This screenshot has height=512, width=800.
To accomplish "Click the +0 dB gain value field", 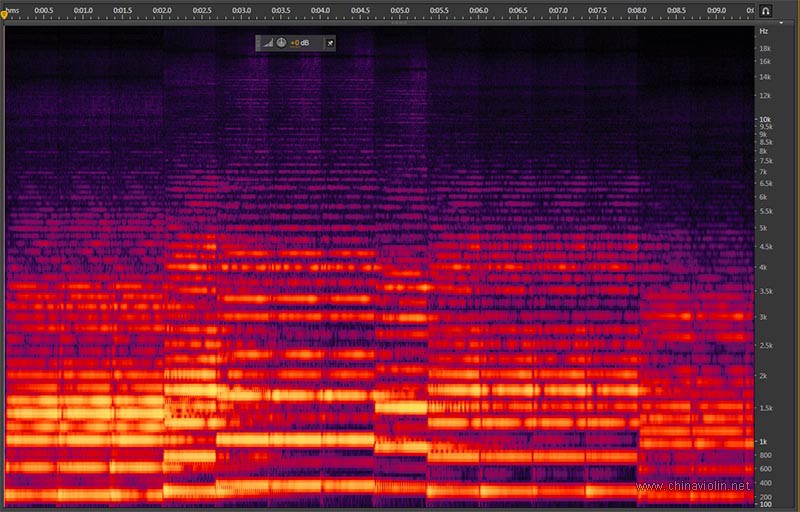I will pos(301,43).
